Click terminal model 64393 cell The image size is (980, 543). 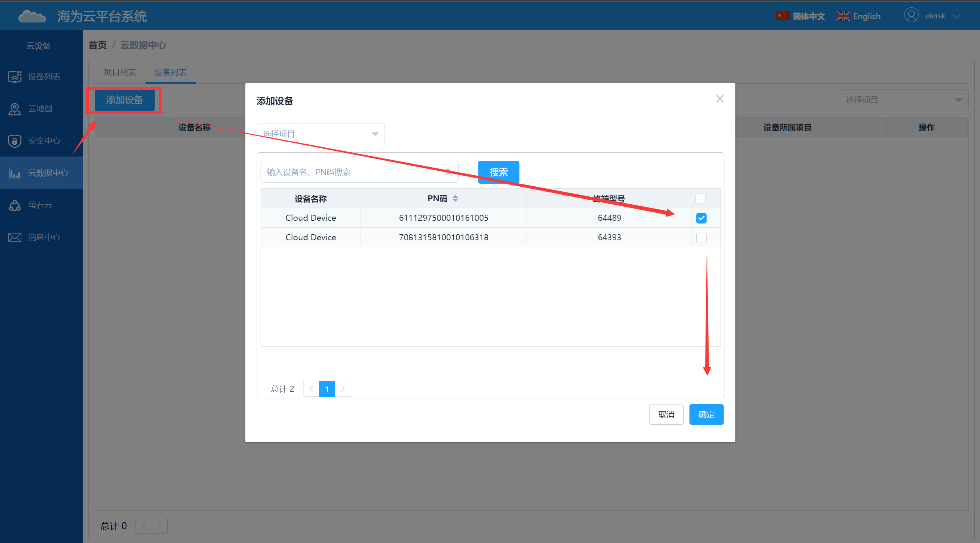point(609,237)
